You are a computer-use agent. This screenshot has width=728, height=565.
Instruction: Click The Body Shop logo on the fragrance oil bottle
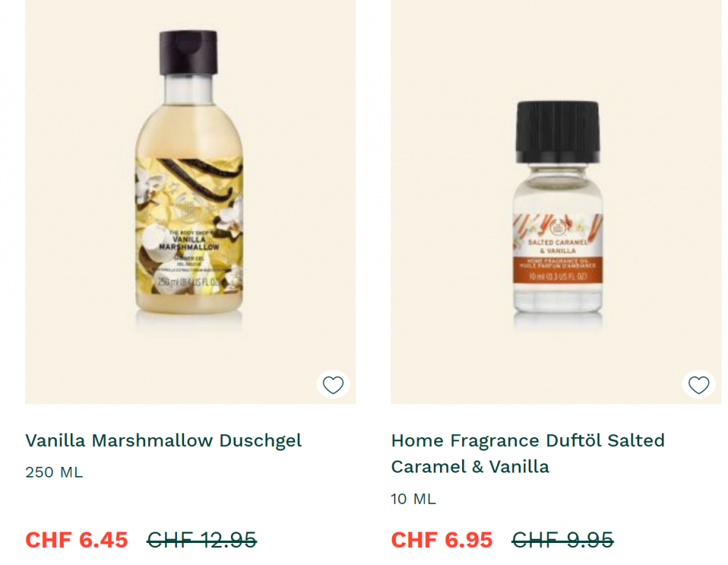click(556, 227)
